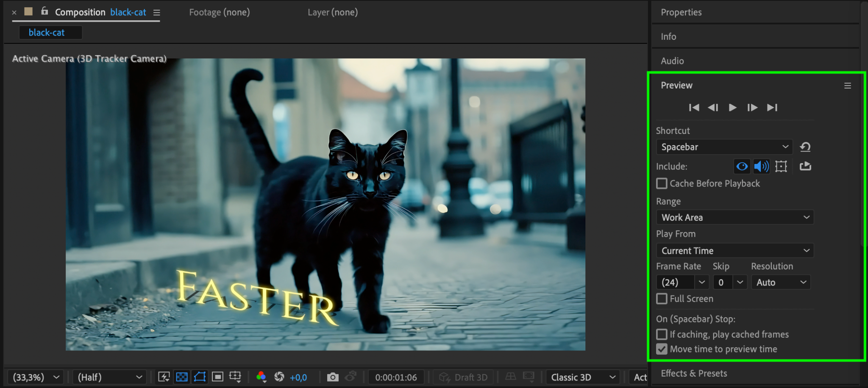The width and height of the screenshot is (868, 388).
Task: Step to the next frame
Action: 752,108
